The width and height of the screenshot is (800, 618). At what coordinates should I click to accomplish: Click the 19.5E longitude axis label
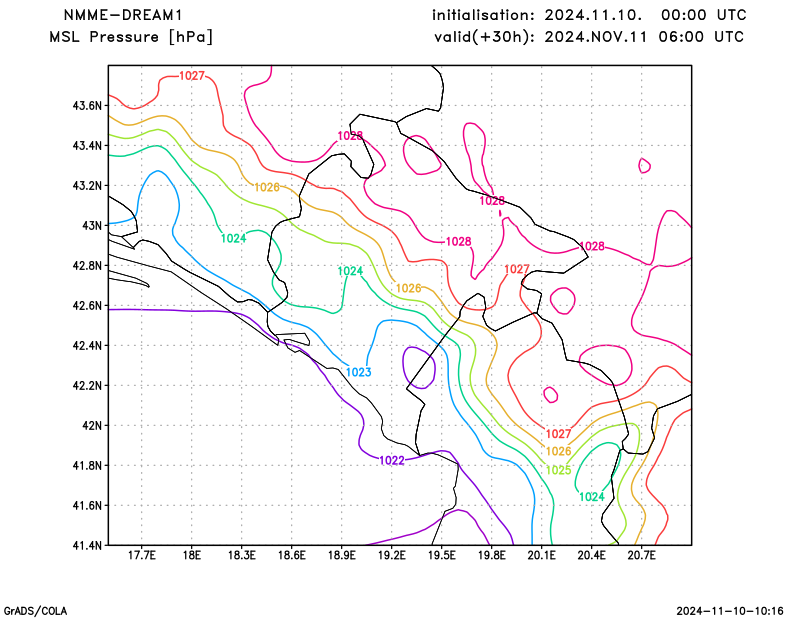[441, 555]
